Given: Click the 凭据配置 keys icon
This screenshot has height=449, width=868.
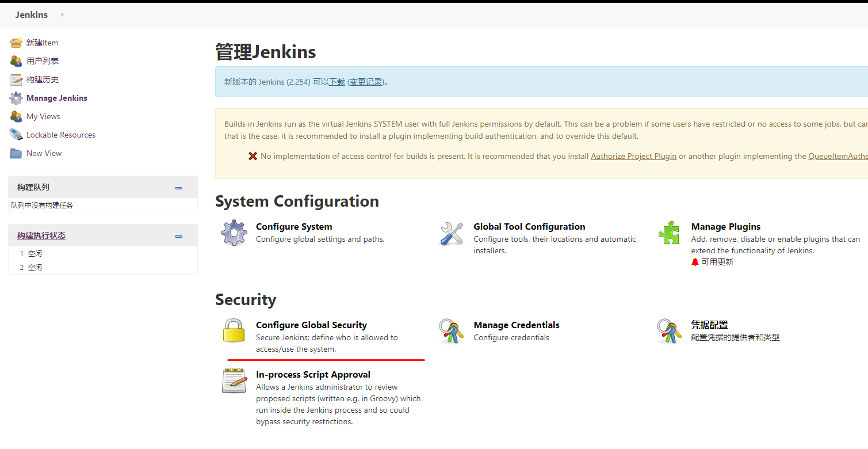Looking at the screenshot, I should (670, 332).
